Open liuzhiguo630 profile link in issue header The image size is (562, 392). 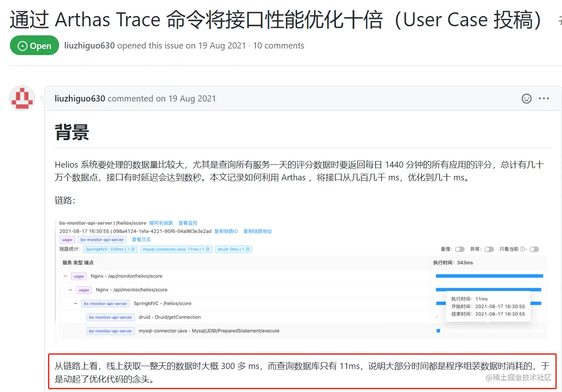pyautogui.click(x=90, y=46)
